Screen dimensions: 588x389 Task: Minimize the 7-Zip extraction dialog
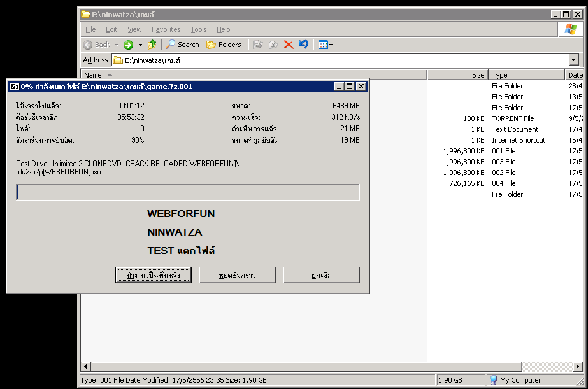point(339,87)
